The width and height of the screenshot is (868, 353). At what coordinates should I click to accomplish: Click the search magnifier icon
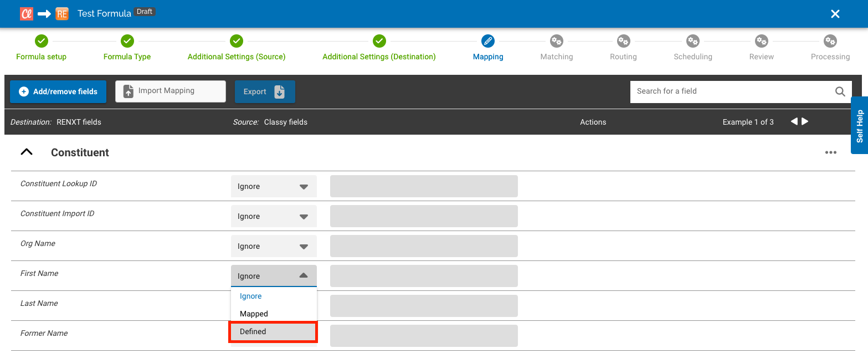(840, 91)
